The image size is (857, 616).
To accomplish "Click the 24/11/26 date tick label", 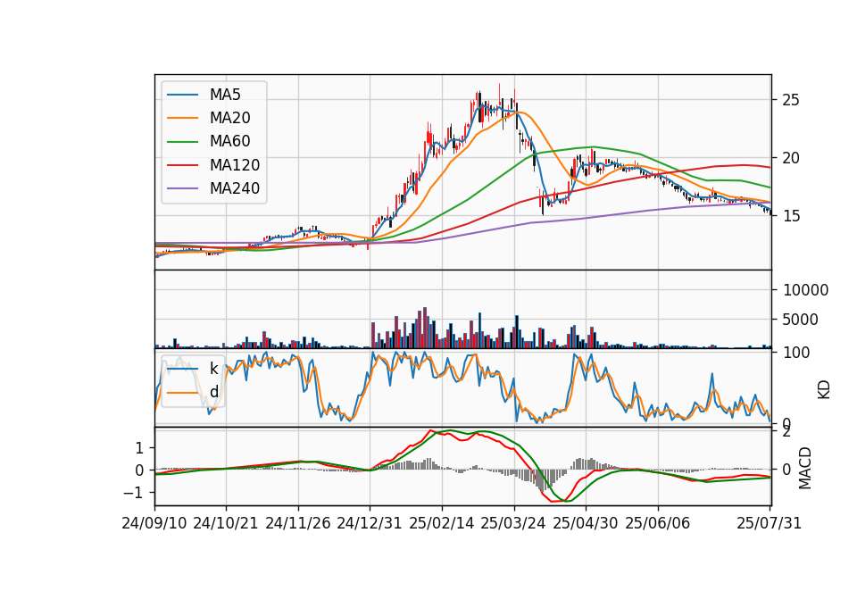I will (x=298, y=523).
